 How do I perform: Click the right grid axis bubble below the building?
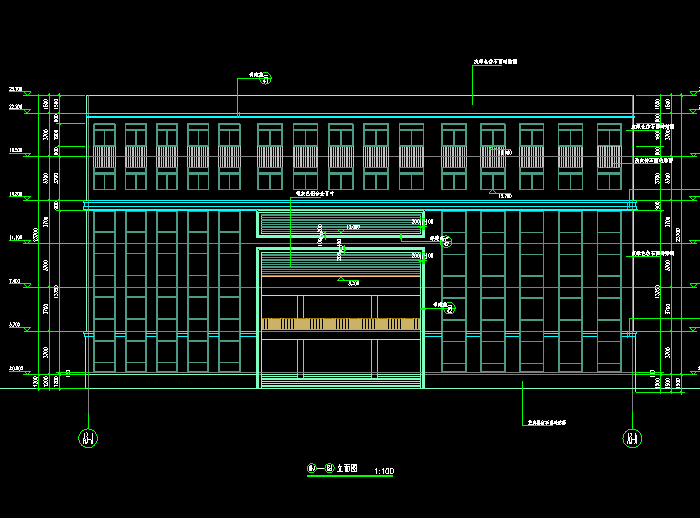pos(632,438)
